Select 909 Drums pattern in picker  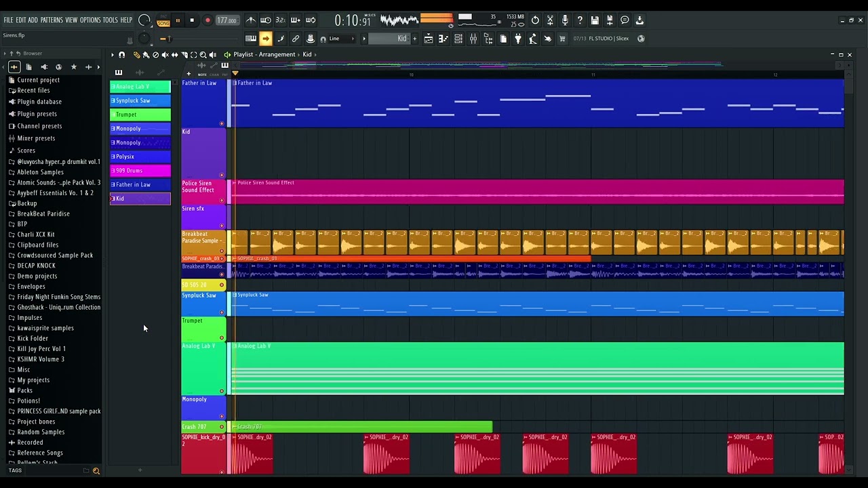click(140, 171)
